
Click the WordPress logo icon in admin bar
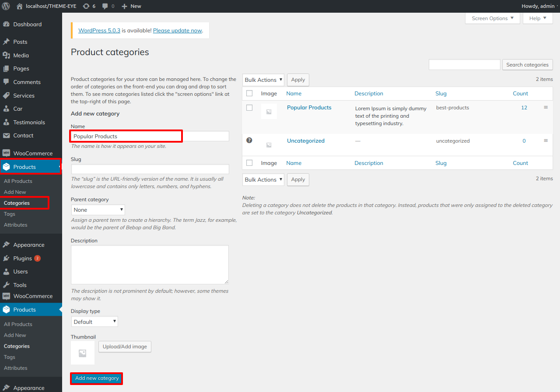[x=6, y=6]
